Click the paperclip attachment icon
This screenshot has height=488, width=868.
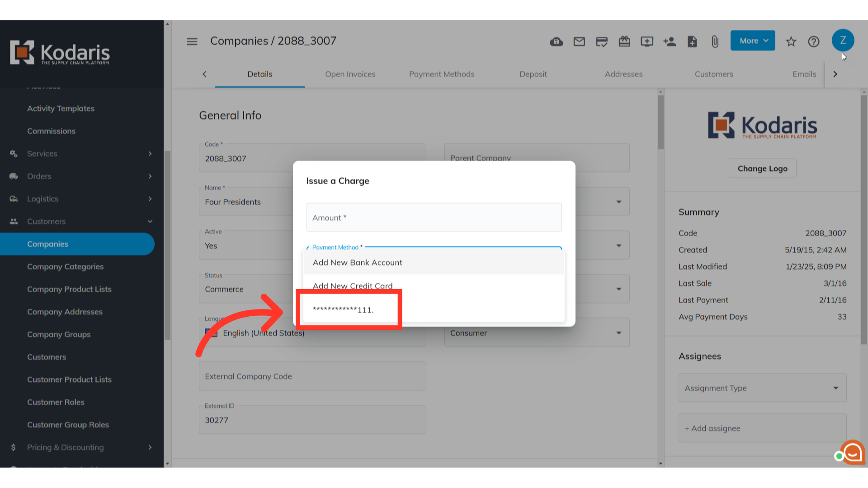(715, 42)
